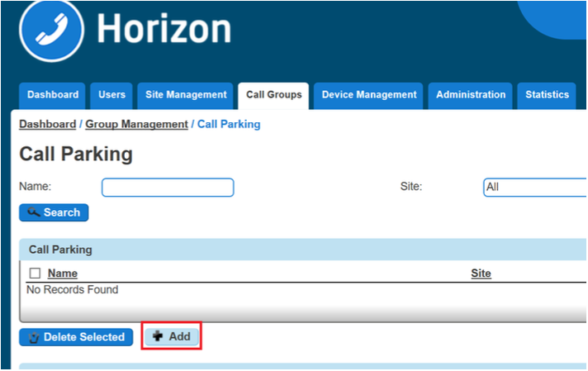Follow the Group Management breadcrumb link

click(136, 124)
